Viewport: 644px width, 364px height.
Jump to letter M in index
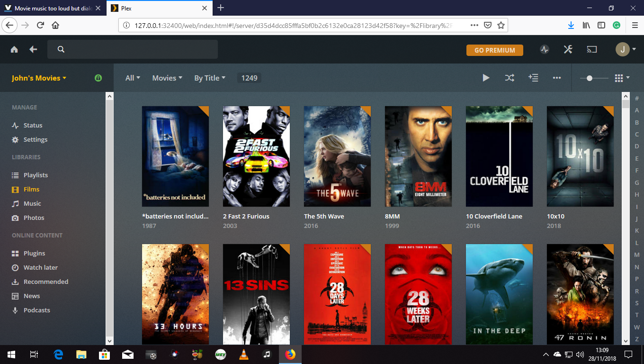point(637,255)
